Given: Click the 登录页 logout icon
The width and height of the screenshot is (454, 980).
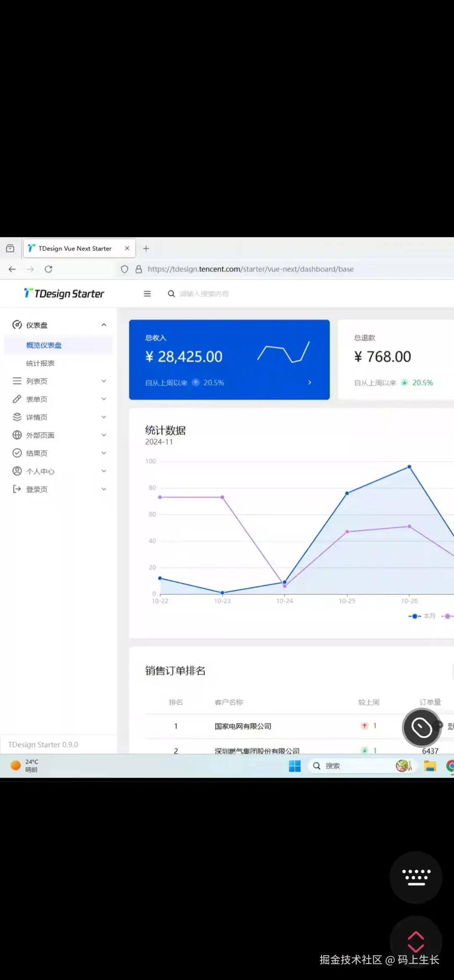Looking at the screenshot, I should (17, 489).
